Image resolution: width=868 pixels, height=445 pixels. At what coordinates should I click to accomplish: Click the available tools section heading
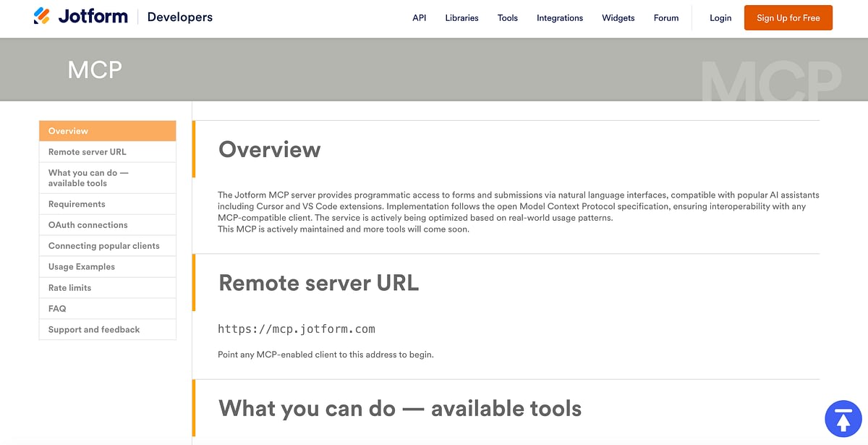tap(400, 408)
